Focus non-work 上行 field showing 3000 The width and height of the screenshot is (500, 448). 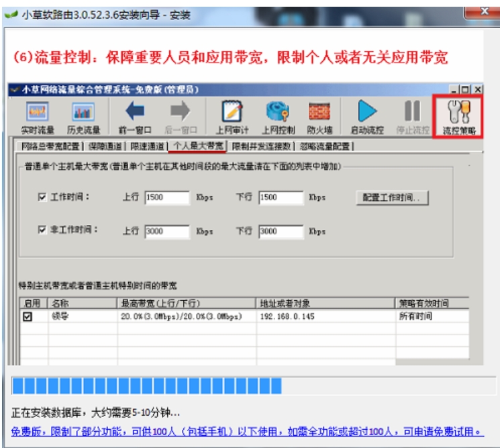tap(167, 231)
